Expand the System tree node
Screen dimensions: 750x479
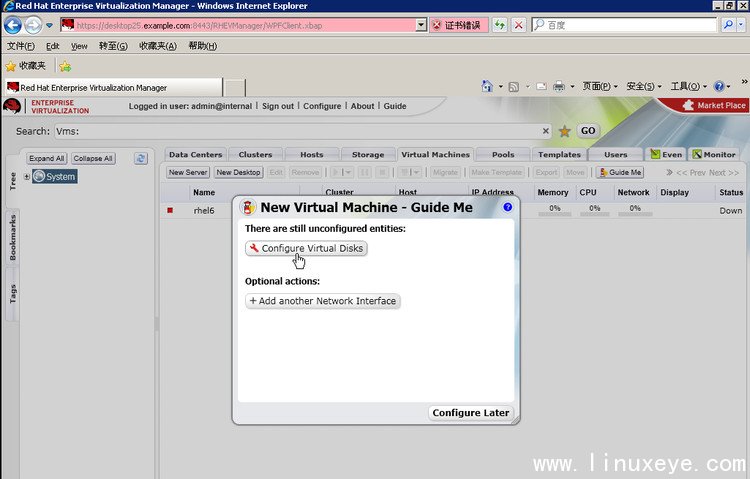pos(27,177)
